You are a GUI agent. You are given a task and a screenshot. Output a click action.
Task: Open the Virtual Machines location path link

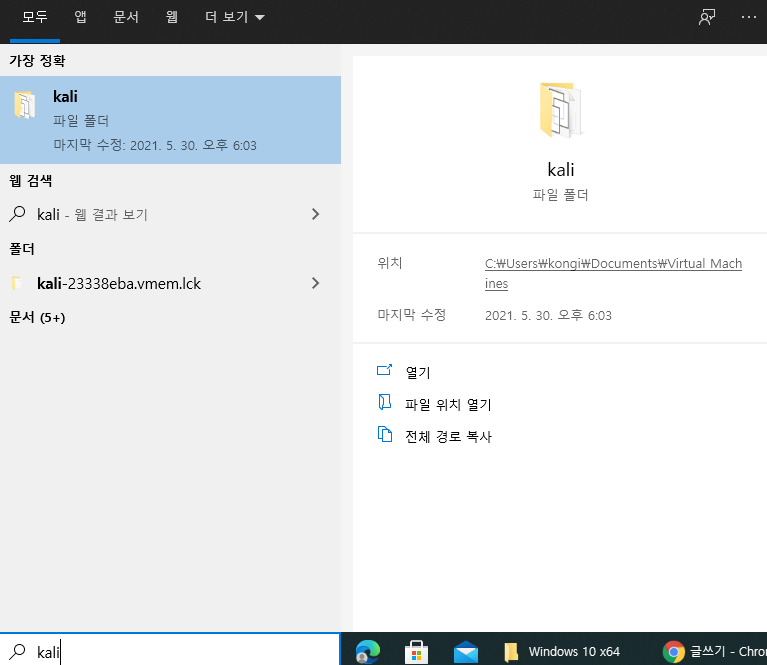pyautogui.click(x=613, y=274)
